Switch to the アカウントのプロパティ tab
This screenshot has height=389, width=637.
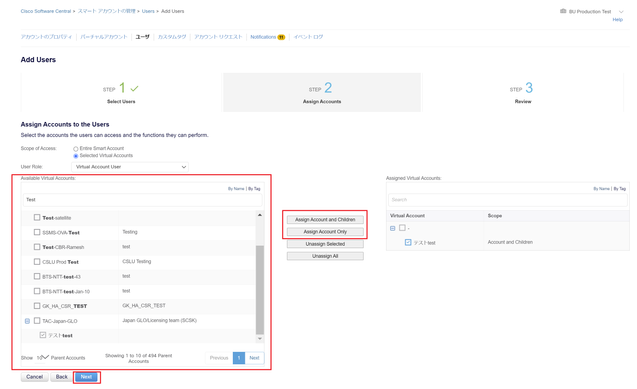tap(46, 37)
